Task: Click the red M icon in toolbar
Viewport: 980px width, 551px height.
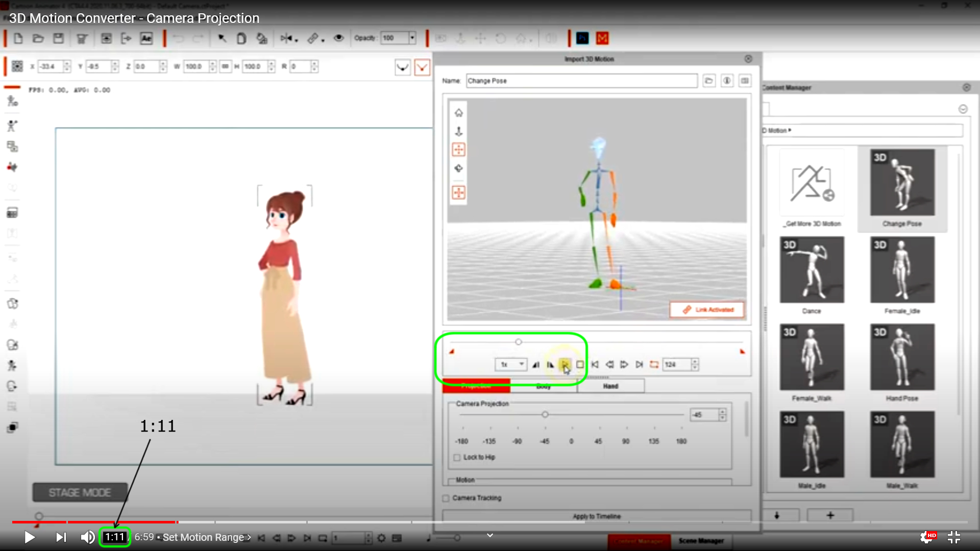Action: (602, 38)
